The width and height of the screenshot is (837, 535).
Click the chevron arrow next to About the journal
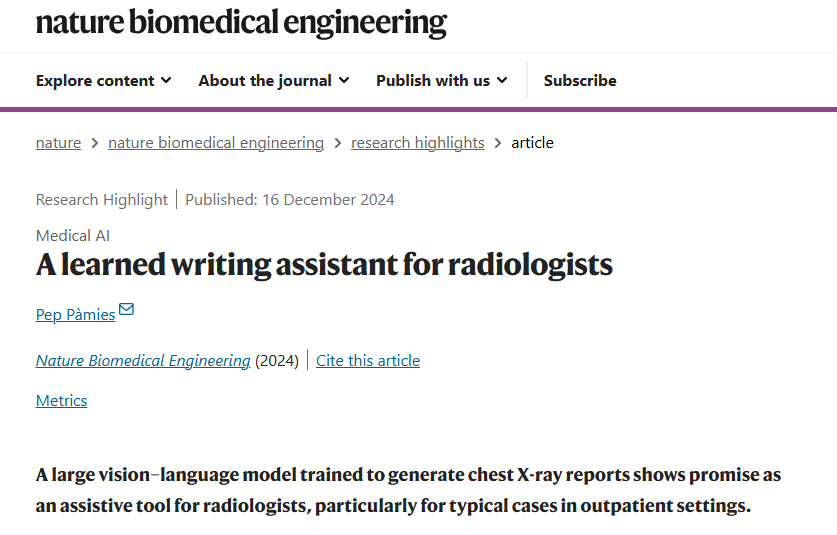pos(344,80)
